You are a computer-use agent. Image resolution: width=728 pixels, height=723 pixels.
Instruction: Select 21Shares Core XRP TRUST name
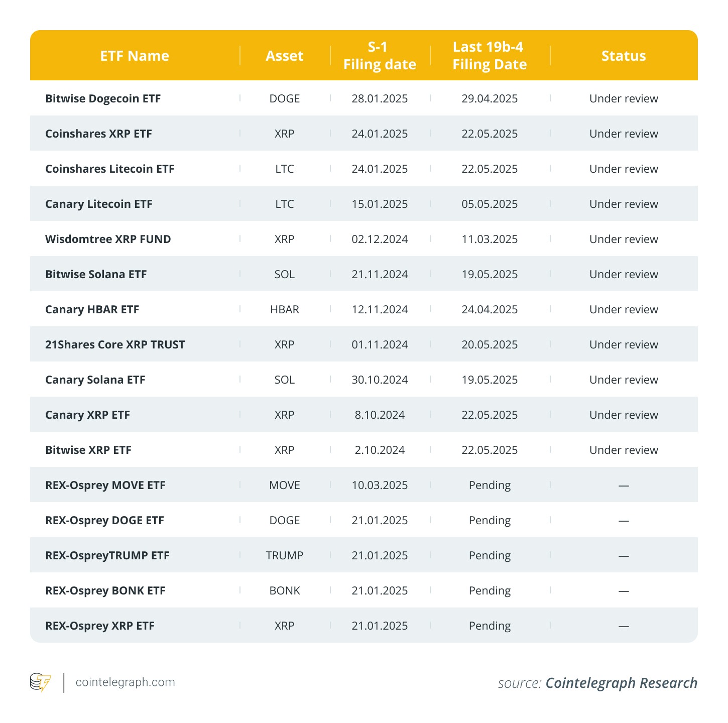(x=115, y=344)
